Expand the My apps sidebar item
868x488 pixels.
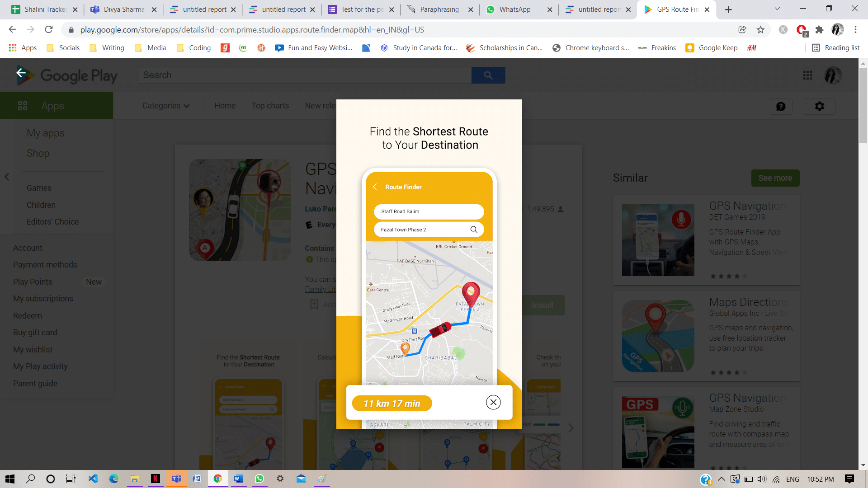click(x=45, y=132)
